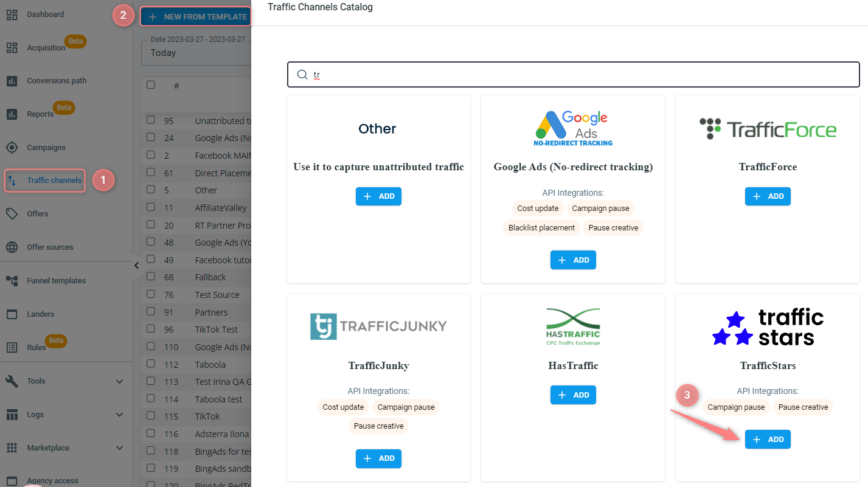Check the row 95 Unattributed checkbox
This screenshot has height=487, width=868.
[151, 120]
